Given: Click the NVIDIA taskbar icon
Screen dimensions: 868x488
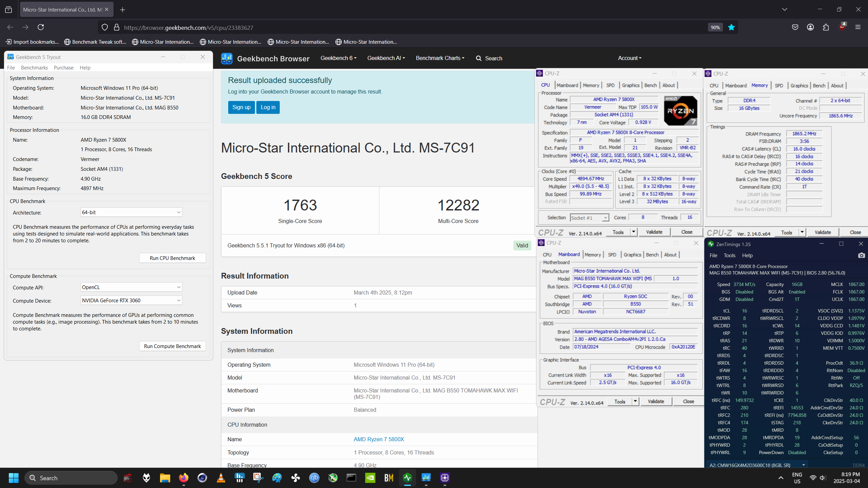Looking at the screenshot, I should coord(370,478).
